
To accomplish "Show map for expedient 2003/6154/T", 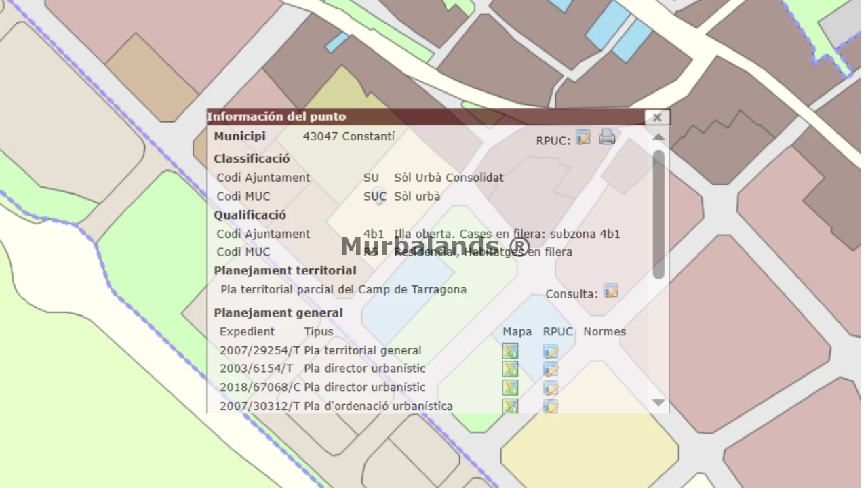I will [510, 369].
